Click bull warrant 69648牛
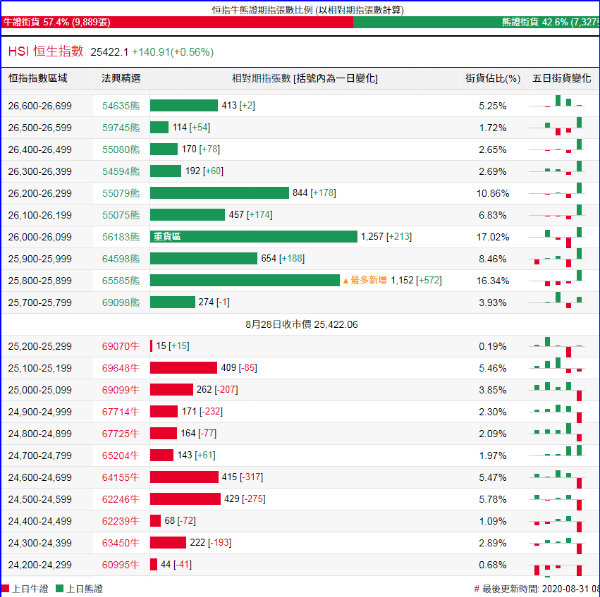Screen dimensions: 600x597 (121, 368)
